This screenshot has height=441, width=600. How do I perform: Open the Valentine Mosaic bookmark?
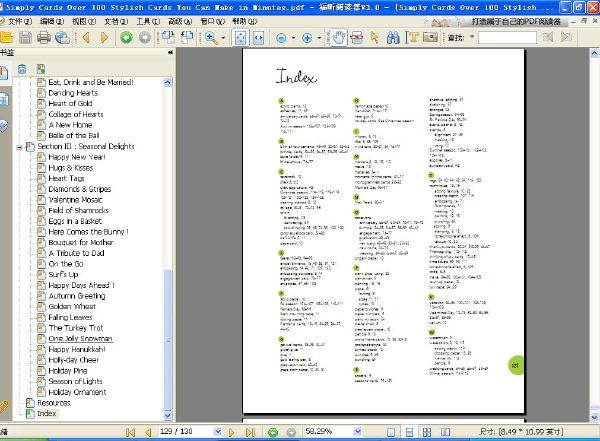point(75,200)
